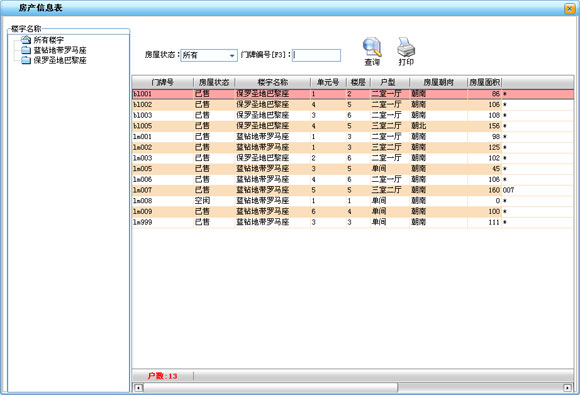Open the 房屋状态 dropdown
580x395 pixels.
coord(232,55)
